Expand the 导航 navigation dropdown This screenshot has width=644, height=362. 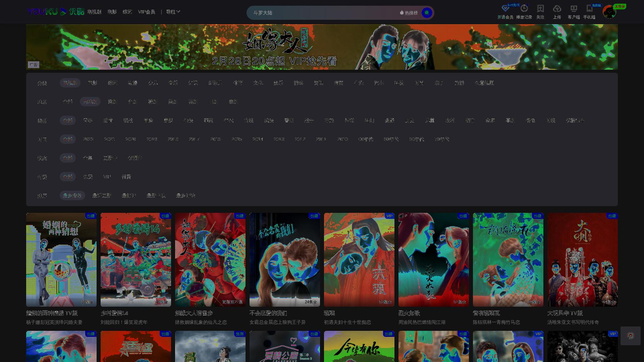(173, 12)
